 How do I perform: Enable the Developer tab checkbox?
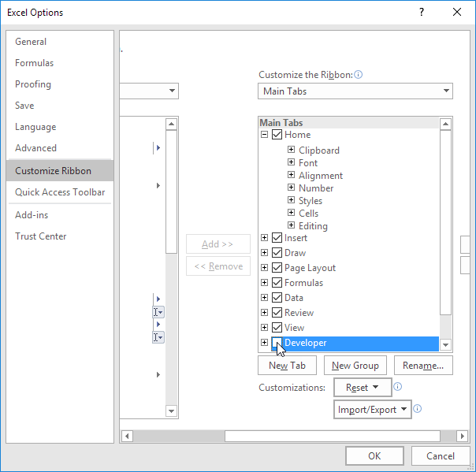pos(277,343)
